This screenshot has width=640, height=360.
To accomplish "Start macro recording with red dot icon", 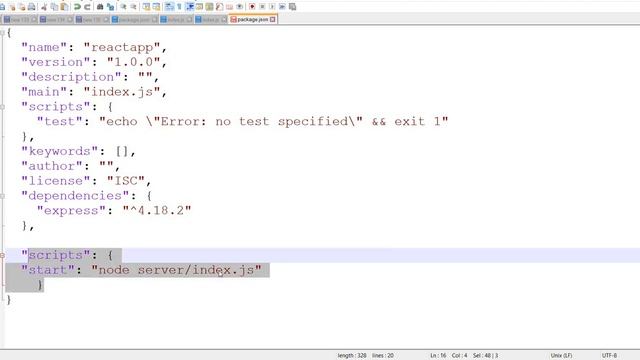I will coord(252,7).
